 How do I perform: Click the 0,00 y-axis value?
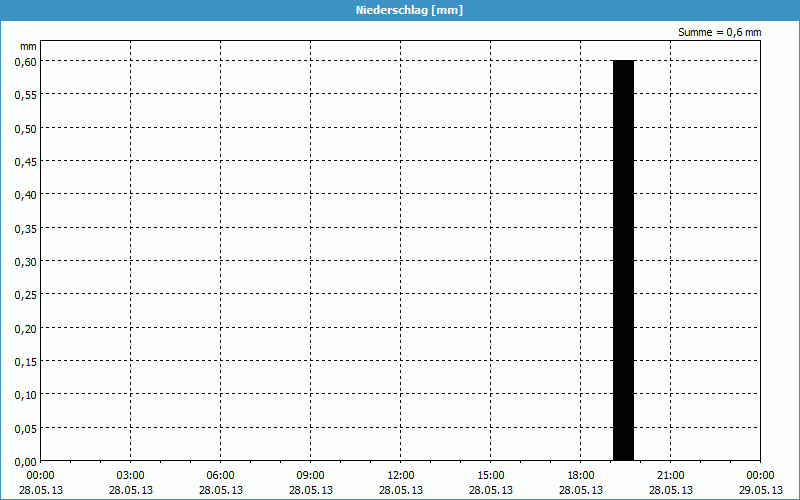[x=25, y=461]
